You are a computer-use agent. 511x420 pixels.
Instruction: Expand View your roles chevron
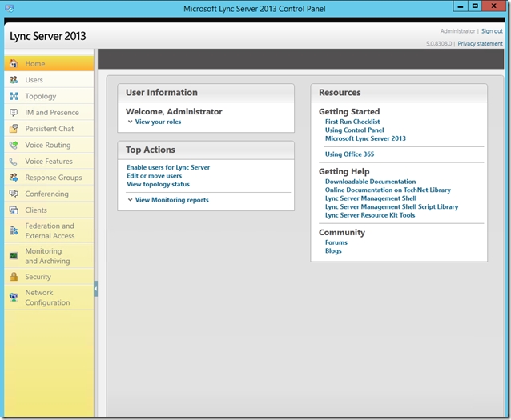point(130,122)
